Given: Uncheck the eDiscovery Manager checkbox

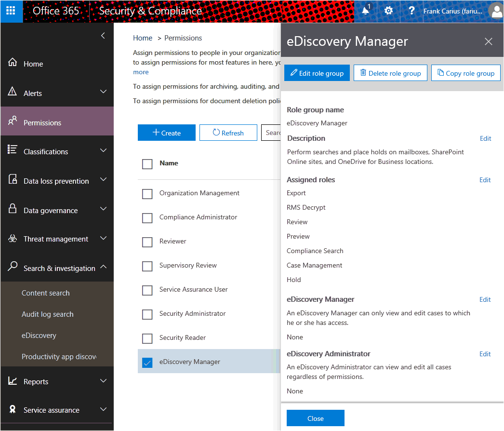Looking at the screenshot, I should (147, 363).
